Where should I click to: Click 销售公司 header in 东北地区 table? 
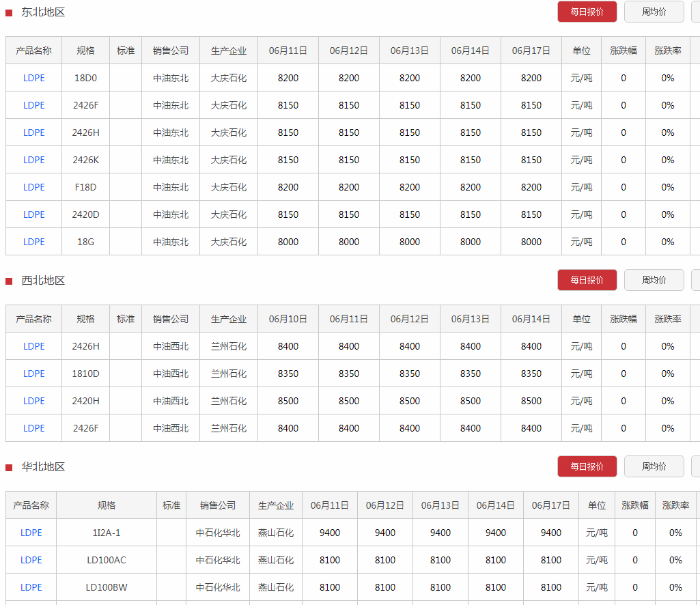point(171,51)
